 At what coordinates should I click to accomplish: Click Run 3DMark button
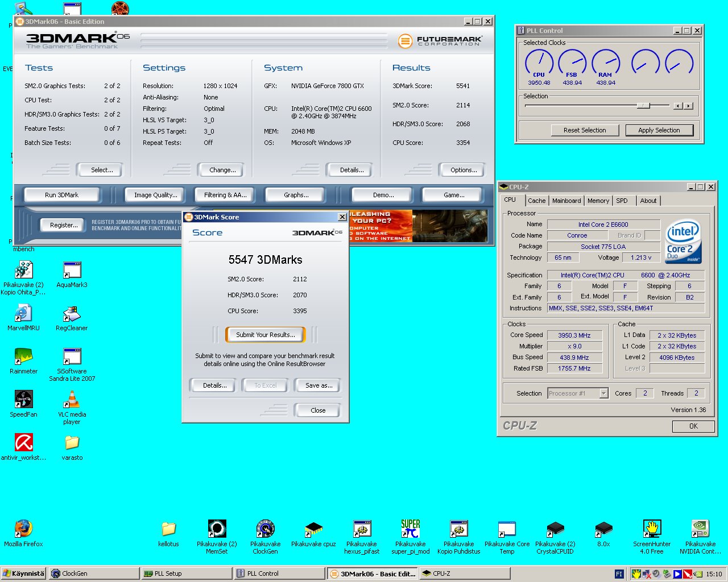pos(61,195)
